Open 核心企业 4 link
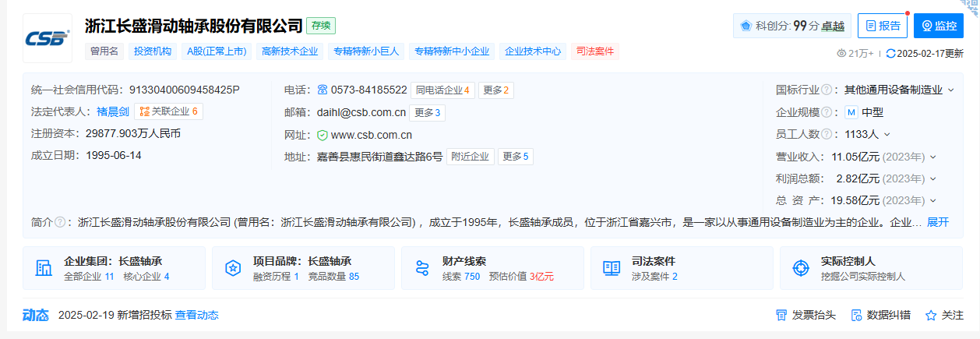 tap(146, 276)
